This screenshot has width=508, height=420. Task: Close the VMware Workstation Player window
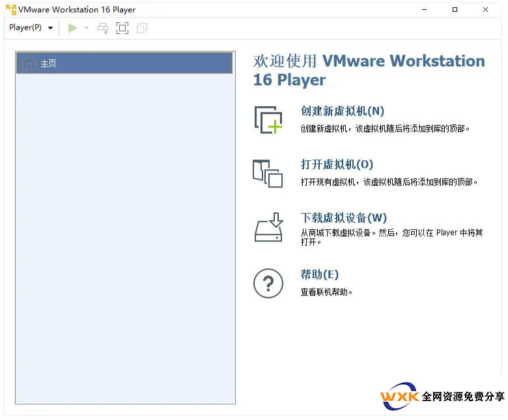pos(485,10)
